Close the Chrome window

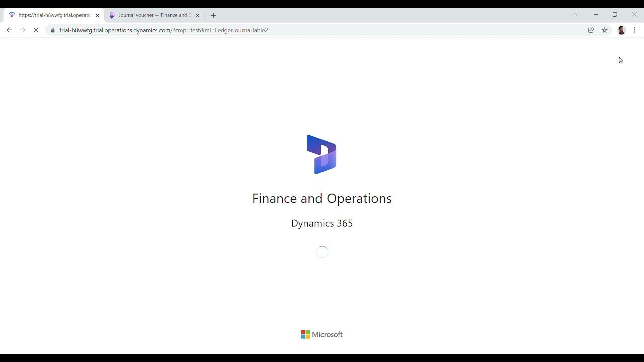[634, 15]
